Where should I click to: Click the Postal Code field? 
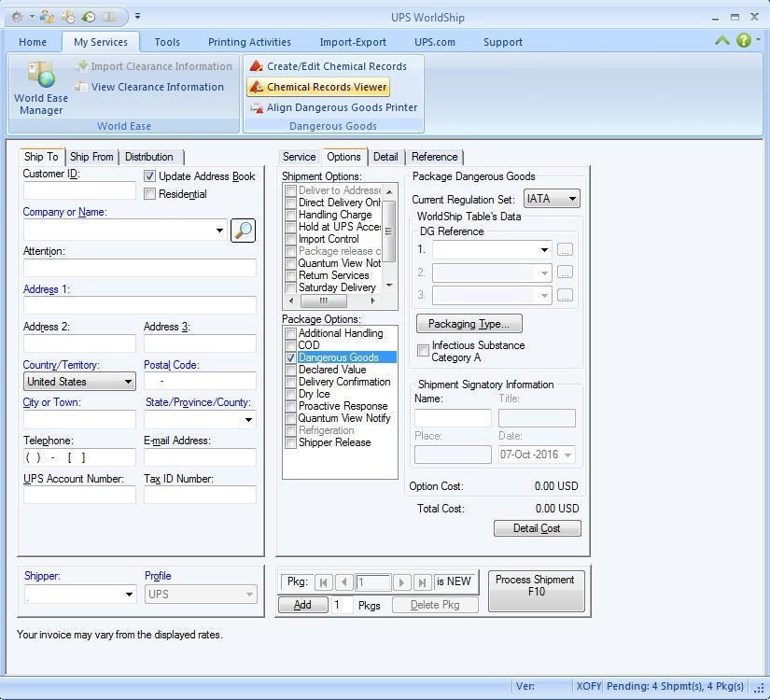pyautogui.click(x=200, y=381)
